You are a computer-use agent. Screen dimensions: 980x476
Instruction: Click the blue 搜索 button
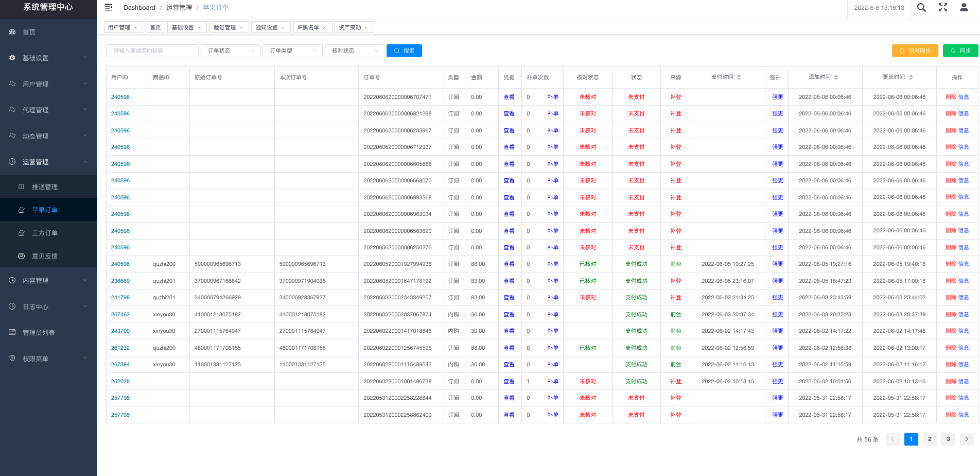[x=404, y=50]
